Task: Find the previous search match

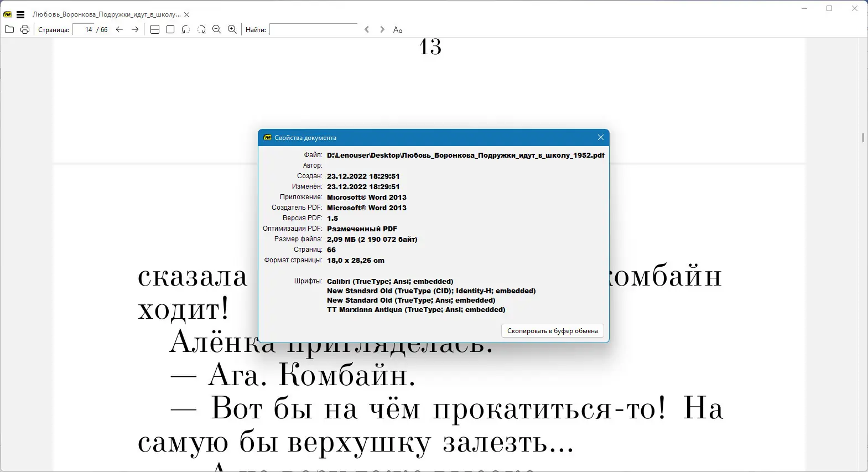Action: coord(367,29)
